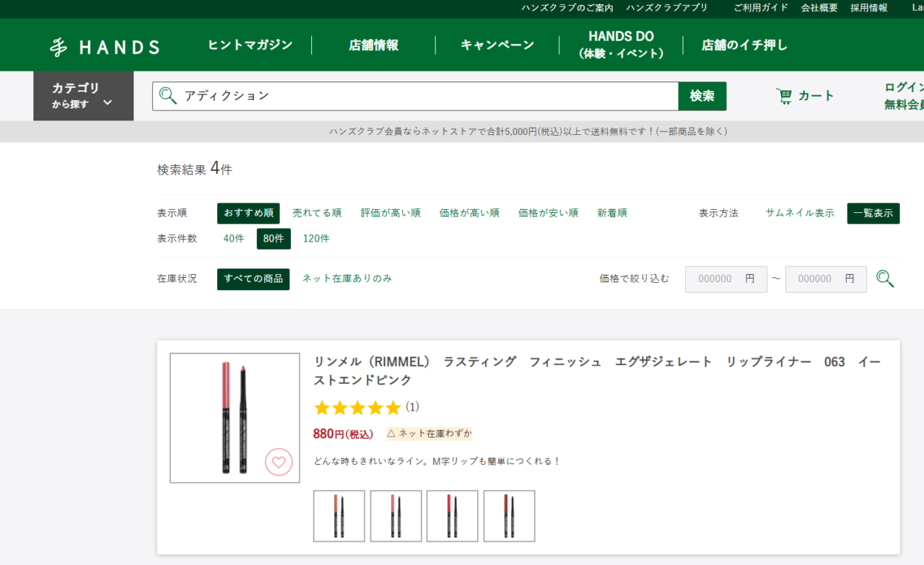Click the 検索結果 4件 text
924x565 pixels.
(195, 170)
